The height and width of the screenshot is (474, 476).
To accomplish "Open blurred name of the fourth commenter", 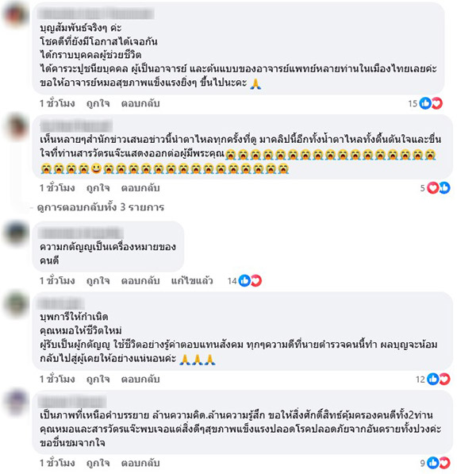I will (x=61, y=304).
